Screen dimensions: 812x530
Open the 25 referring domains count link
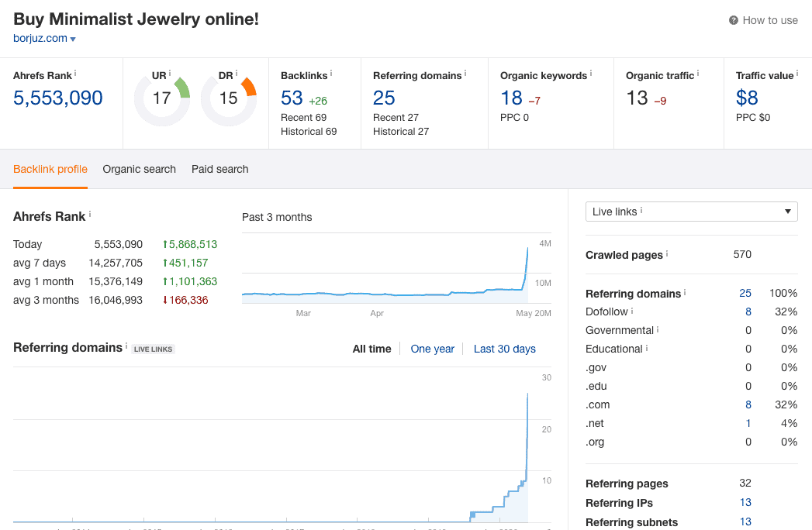tap(384, 98)
